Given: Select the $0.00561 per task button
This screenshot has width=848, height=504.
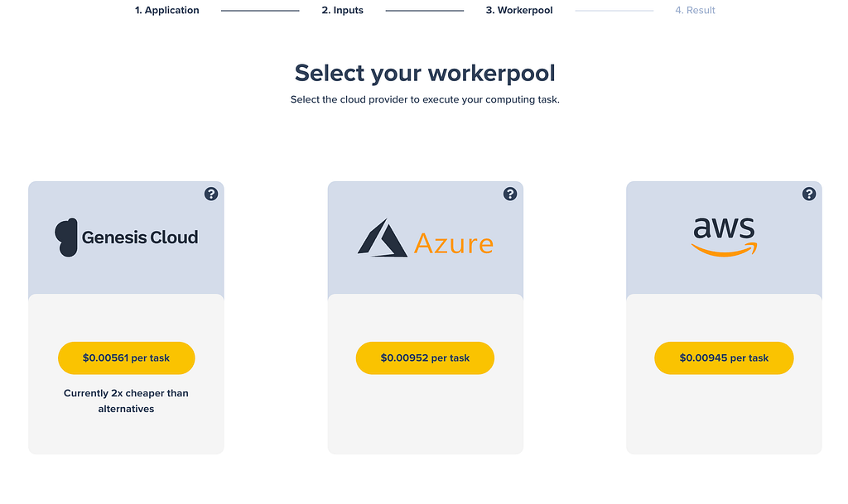Looking at the screenshot, I should 126,358.
